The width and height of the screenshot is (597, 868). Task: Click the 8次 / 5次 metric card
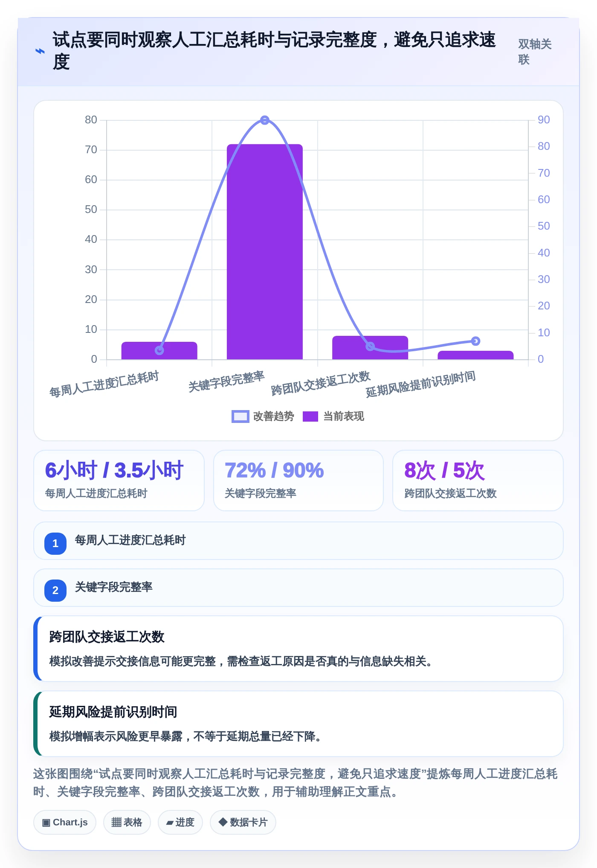pyautogui.click(x=478, y=481)
